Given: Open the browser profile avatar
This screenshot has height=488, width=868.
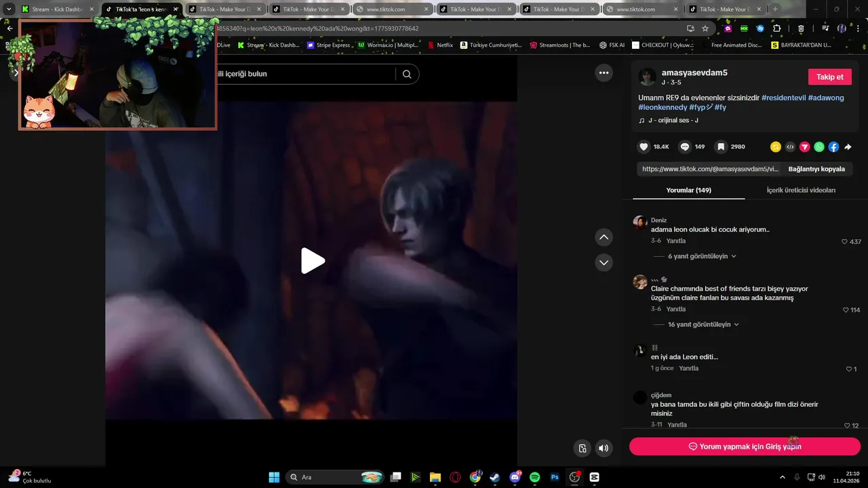Looking at the screenshot, I should tap(842, 28).
